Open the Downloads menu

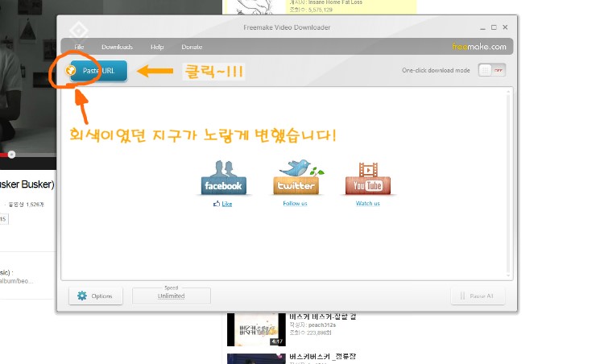pyautogui.click(x=117, y=48)
